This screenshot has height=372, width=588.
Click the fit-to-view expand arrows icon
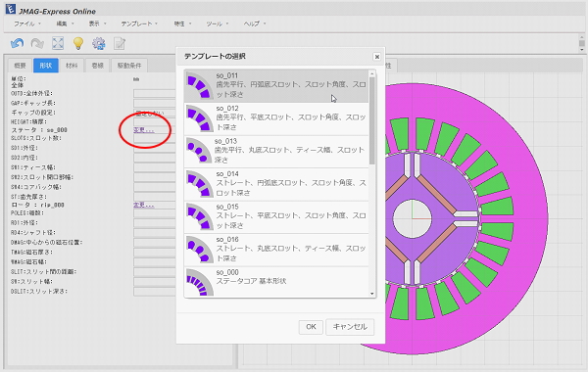58,43
